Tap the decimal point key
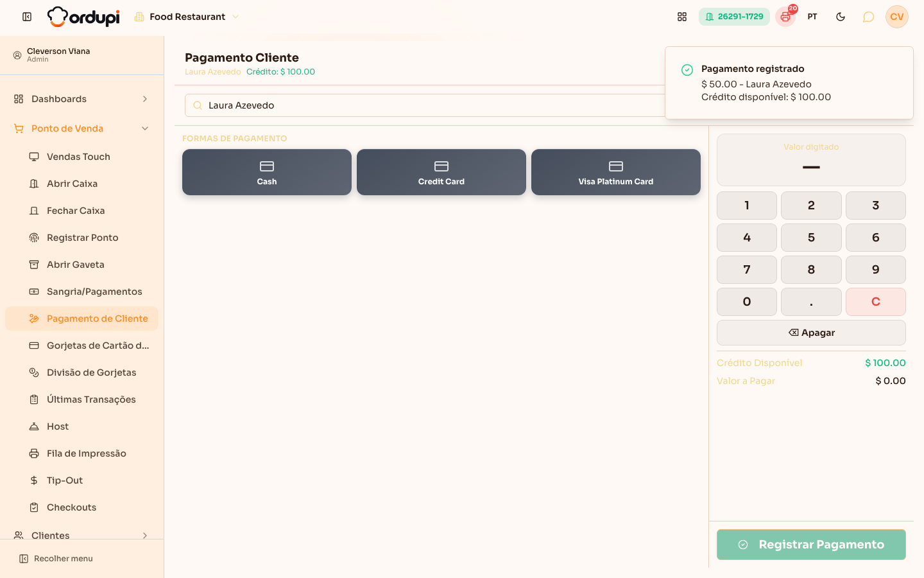 (811, 302)
